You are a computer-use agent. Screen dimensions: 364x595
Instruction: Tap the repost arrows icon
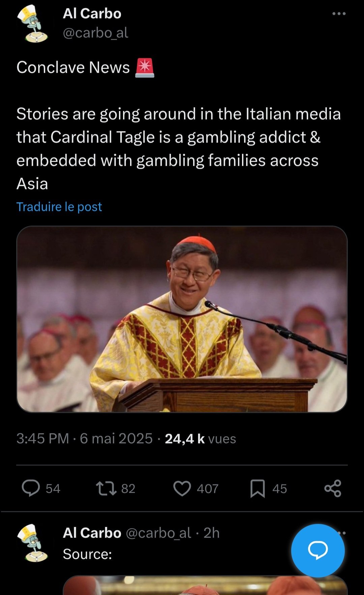106,488
